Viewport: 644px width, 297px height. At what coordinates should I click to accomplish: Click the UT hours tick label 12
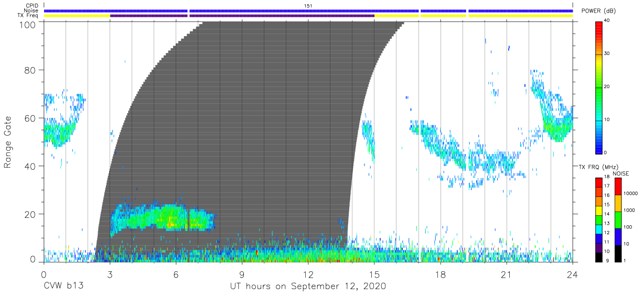[308, 274]
